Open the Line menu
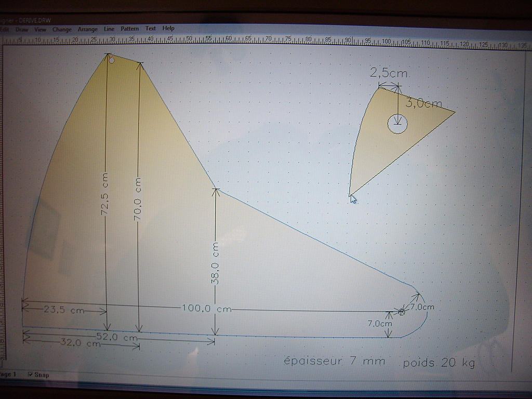 pos(109,29)
